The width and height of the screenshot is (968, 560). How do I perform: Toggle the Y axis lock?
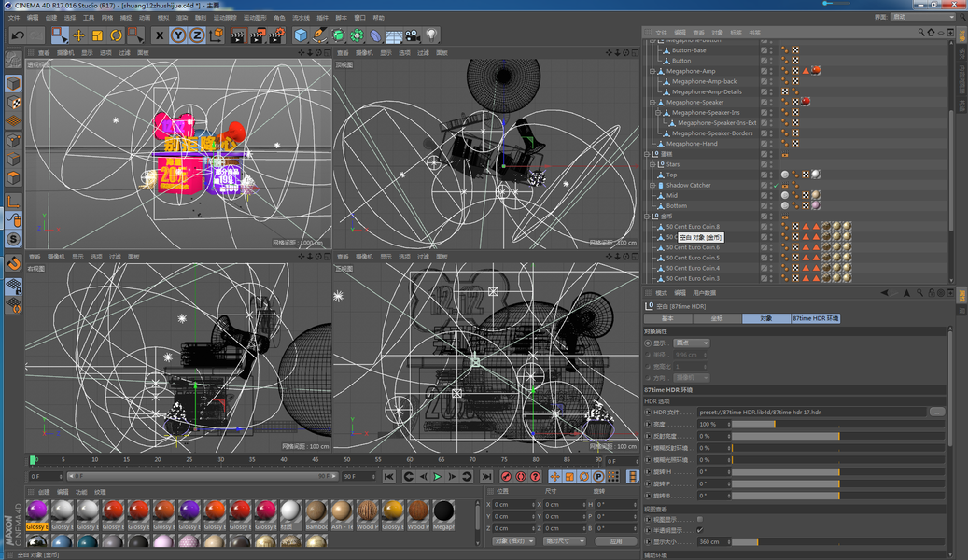[x=178, y=35]
